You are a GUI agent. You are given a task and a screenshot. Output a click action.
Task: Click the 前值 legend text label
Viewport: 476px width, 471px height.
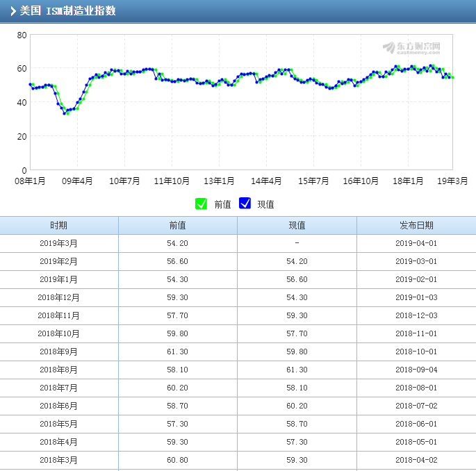[222, 204]
